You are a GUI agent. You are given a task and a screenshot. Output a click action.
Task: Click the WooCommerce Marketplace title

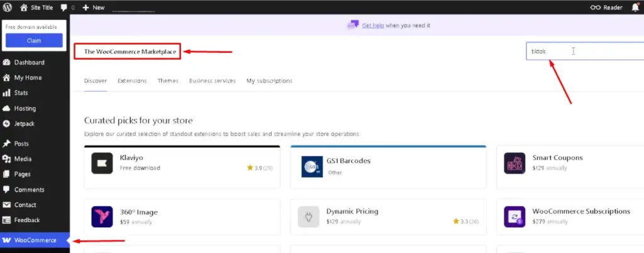tap(130, 51)
